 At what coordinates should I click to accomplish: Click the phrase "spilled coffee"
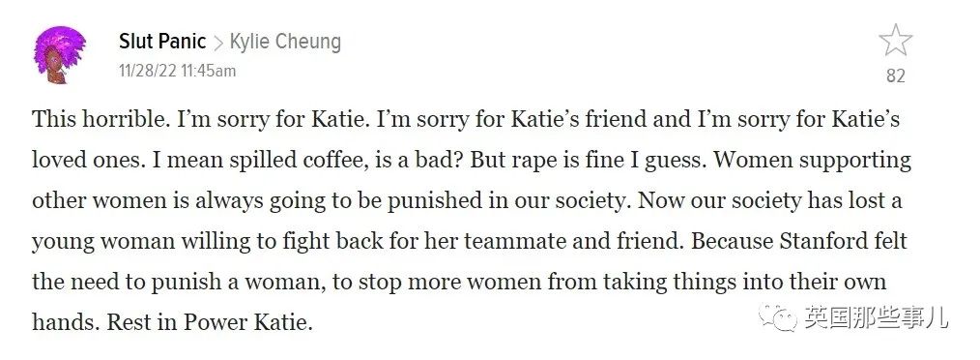point(310,160)
